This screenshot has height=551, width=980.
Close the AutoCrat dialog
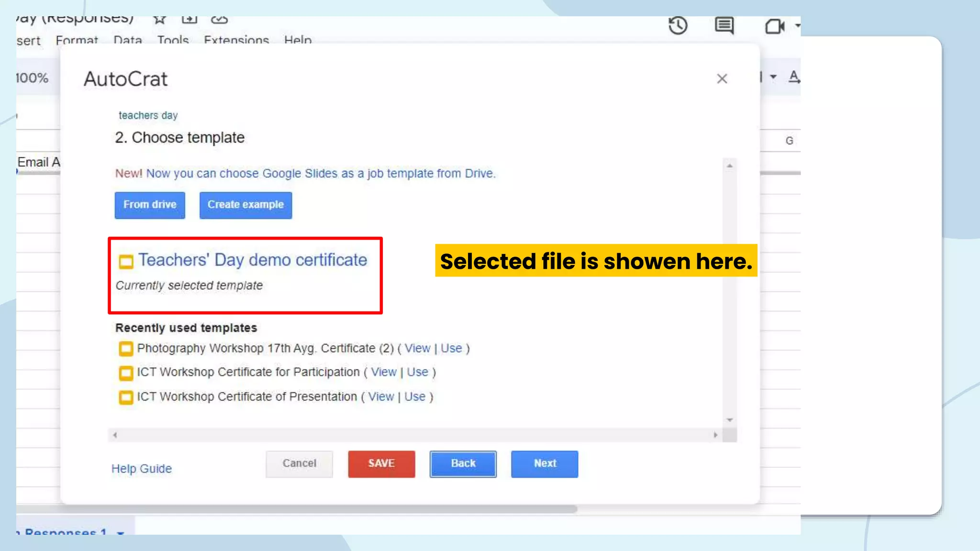click(x=722, y=78)
